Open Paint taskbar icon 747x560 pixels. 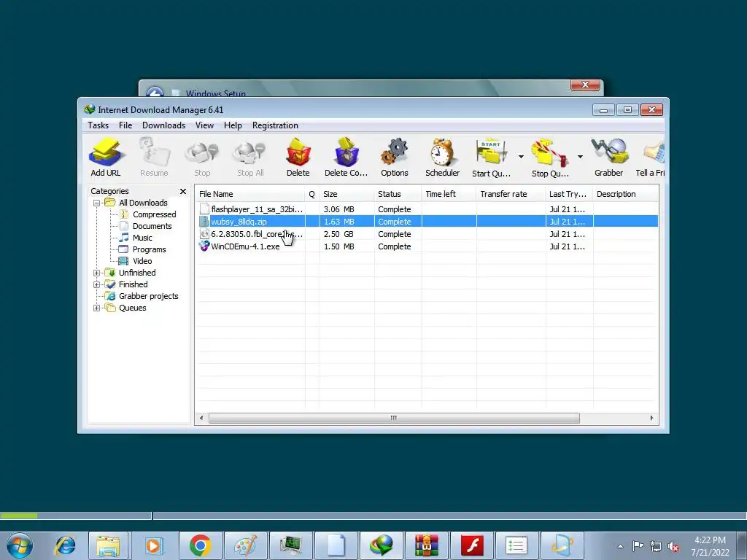tap(246, 545)
